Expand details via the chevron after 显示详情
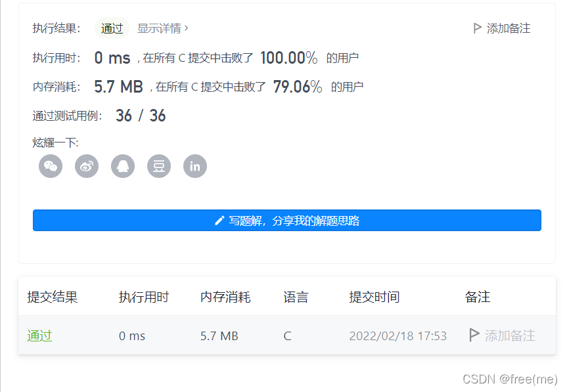567x392 pixels. tap(186, 28)
